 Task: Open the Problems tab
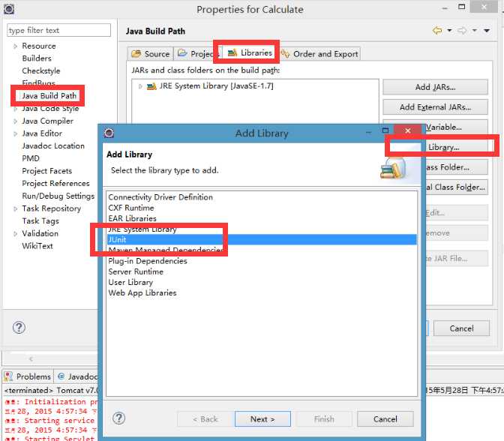tap(28, 376)
